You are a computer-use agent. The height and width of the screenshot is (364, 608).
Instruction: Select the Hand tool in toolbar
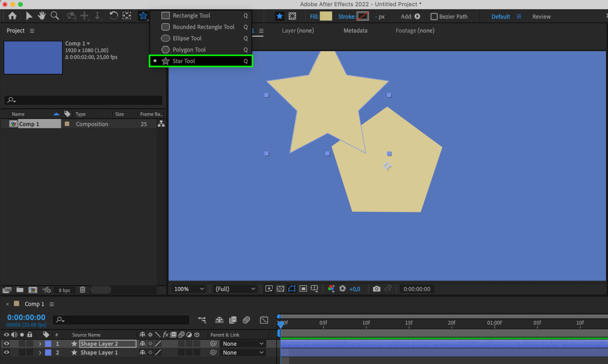pyautogui.click(x=42, y=16)
